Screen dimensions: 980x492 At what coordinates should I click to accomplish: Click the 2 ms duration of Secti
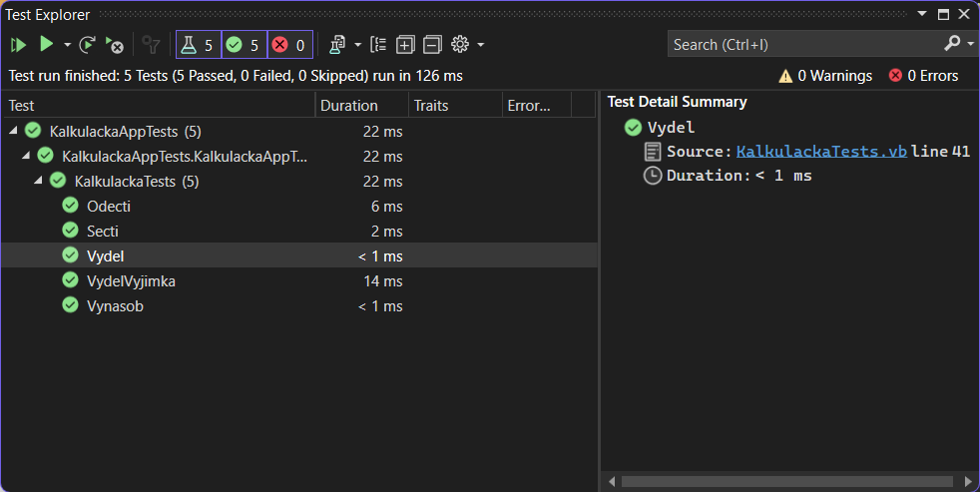click(387, 232)
